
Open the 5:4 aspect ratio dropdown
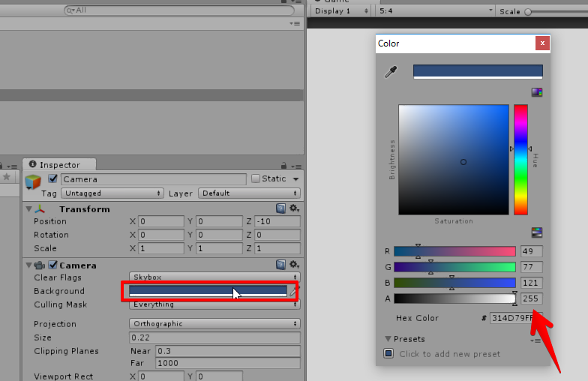pos(435,10)
